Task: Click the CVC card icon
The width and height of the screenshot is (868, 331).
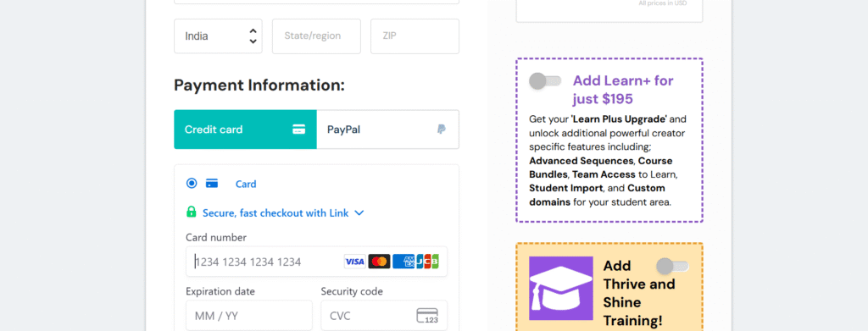Action: tap(427, 316)
